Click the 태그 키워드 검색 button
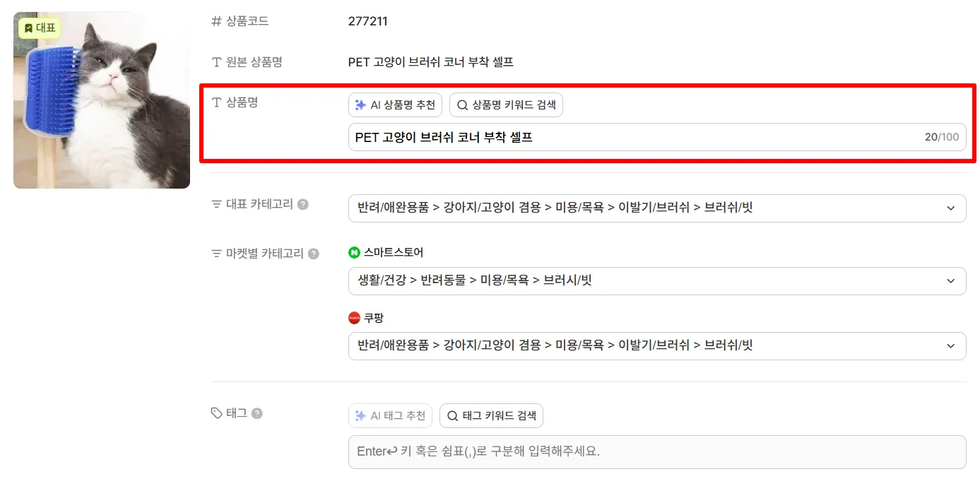Screen dimensions: 980x486 click(x=491, y=416)
